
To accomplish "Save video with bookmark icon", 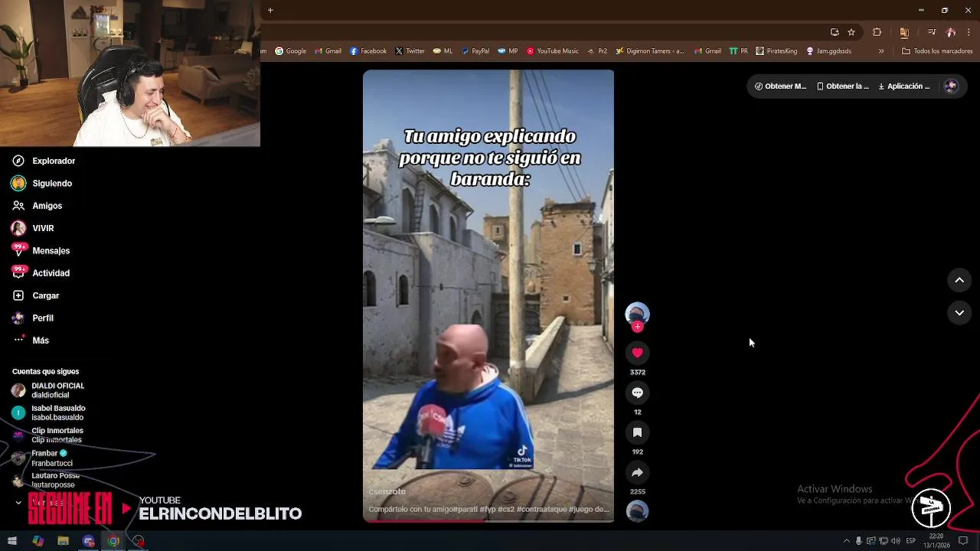I will tap(637, 432).
